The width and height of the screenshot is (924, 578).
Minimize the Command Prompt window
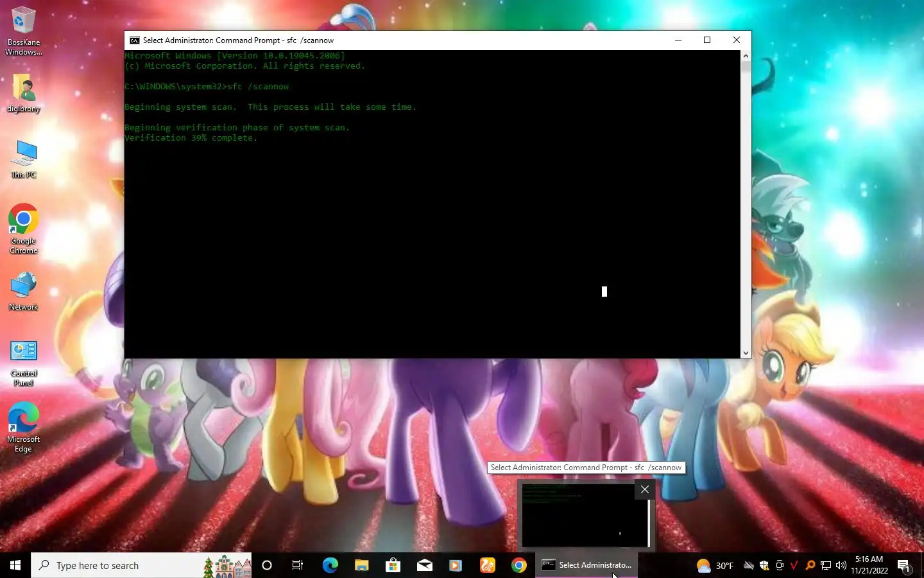click(678, 40)
